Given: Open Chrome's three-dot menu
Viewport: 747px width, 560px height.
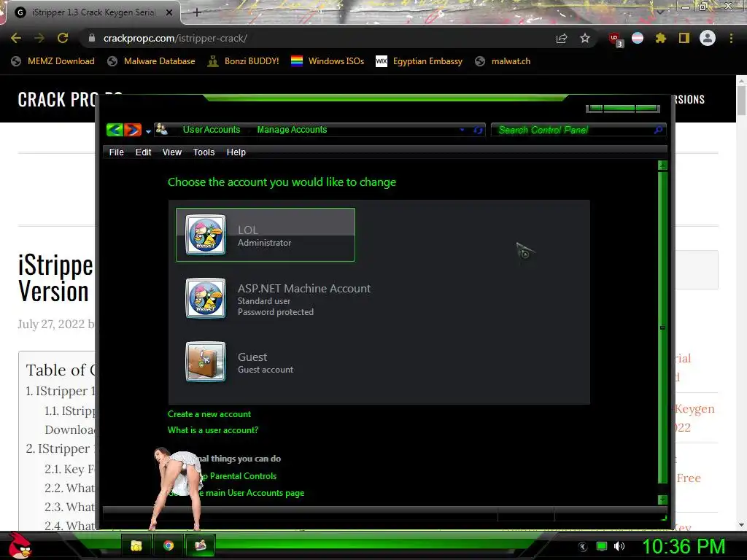Looking at the screenshot, I should tap(731, 38).
